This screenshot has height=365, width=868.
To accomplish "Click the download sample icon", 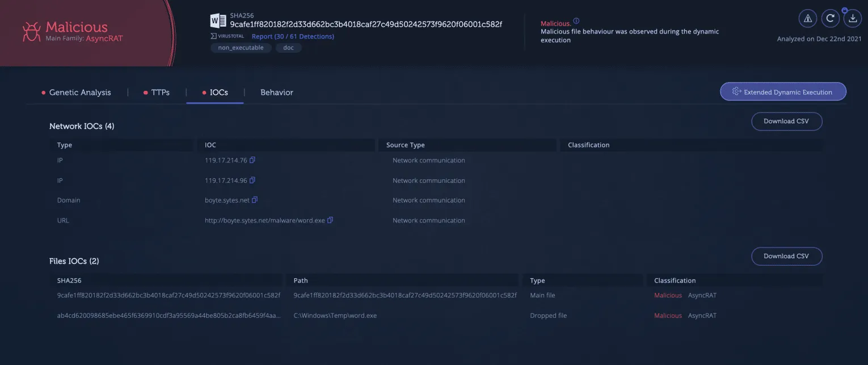I will tap(852, 18).
